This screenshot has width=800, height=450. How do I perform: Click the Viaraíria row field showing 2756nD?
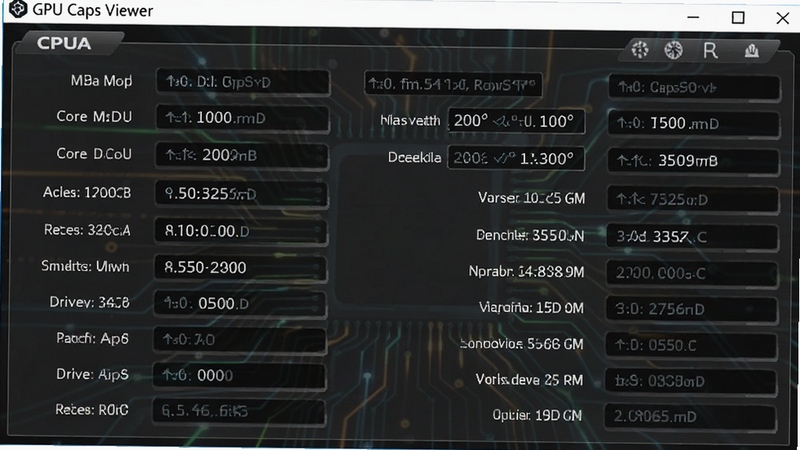point(691,310)
